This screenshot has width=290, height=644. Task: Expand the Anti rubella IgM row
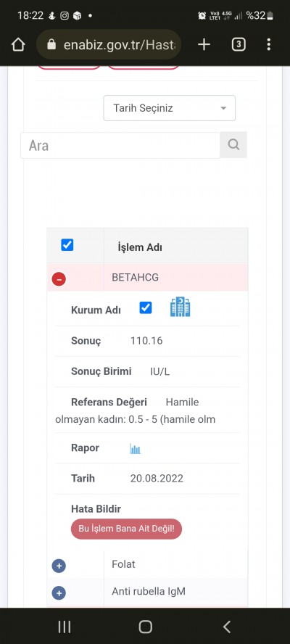(59, 593)
